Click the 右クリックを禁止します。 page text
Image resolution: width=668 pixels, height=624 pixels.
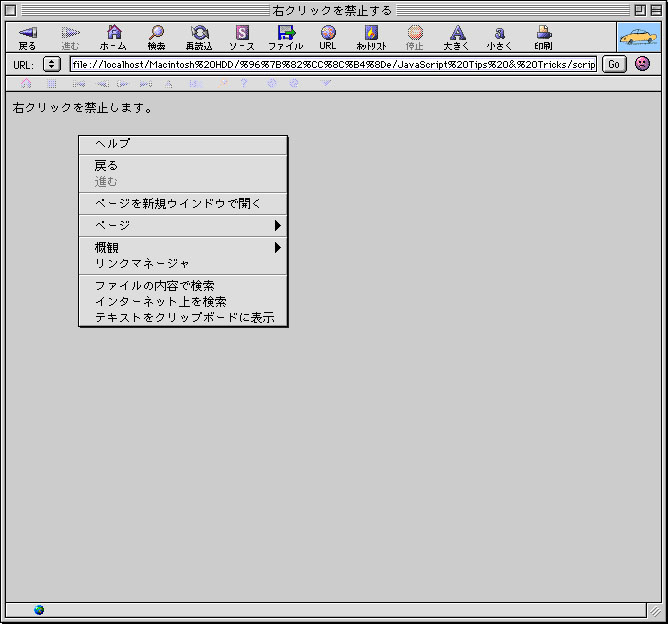pos(83,108)
